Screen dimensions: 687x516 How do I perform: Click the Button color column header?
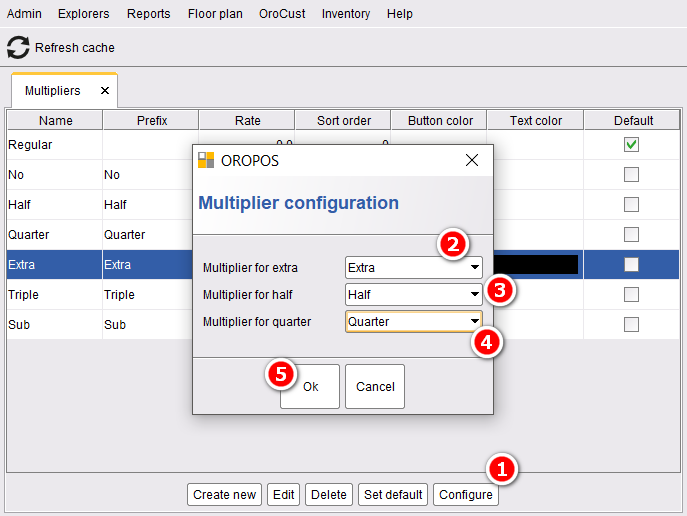(x=440, y=120)
